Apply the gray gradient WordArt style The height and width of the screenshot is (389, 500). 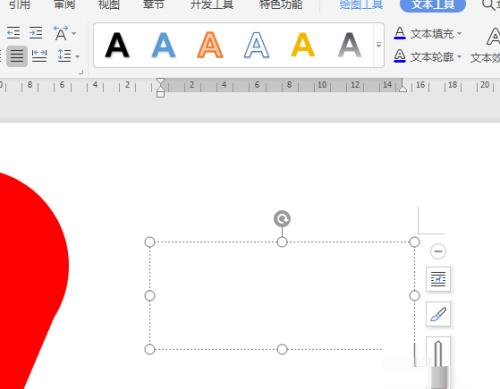coord(349,45)
